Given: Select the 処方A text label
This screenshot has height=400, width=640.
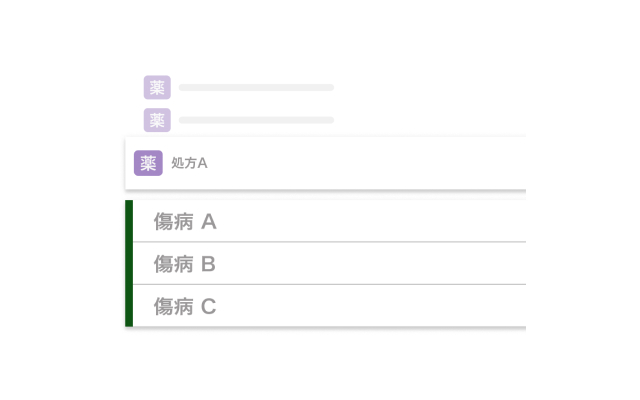Looking at the screenshot, I should click(x=189, y=163).
